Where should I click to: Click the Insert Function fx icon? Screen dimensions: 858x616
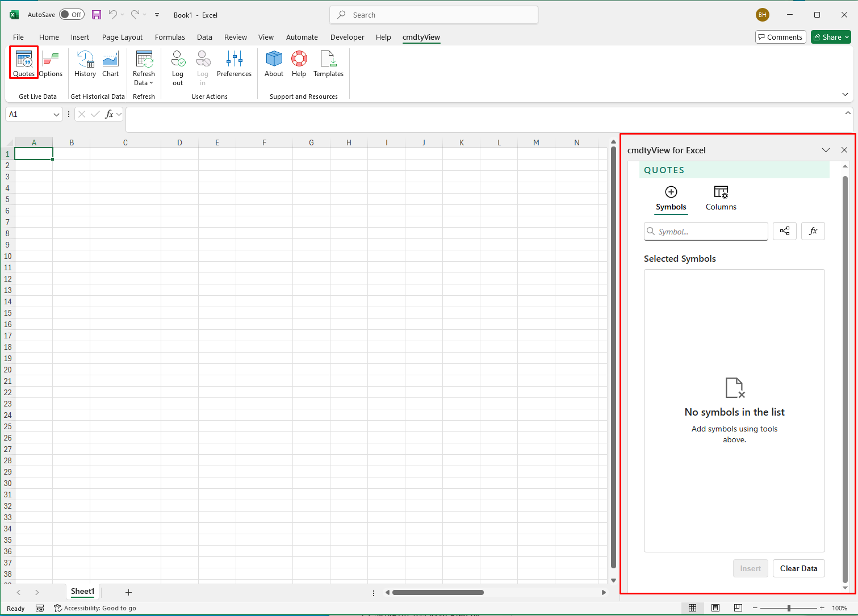point(110,114)
